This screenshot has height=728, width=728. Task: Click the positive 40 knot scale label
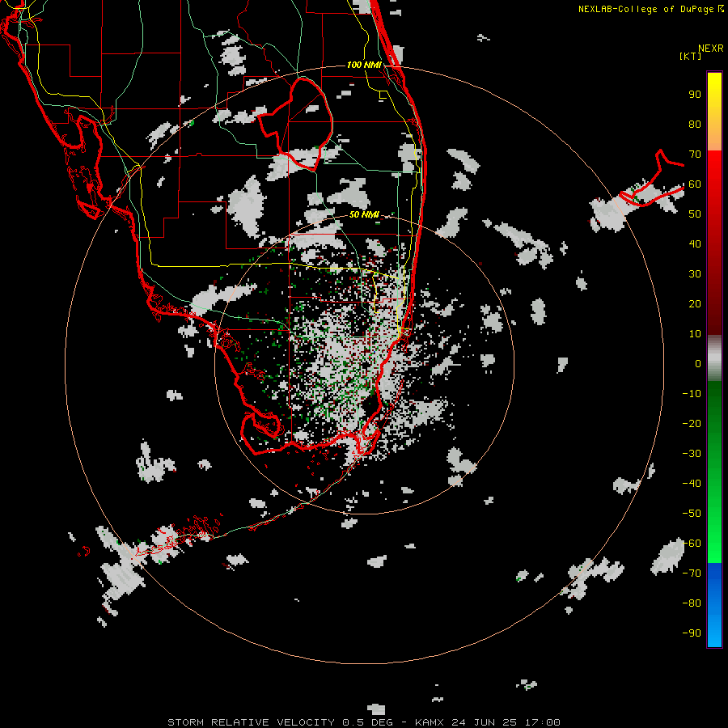tap(695, 243)
